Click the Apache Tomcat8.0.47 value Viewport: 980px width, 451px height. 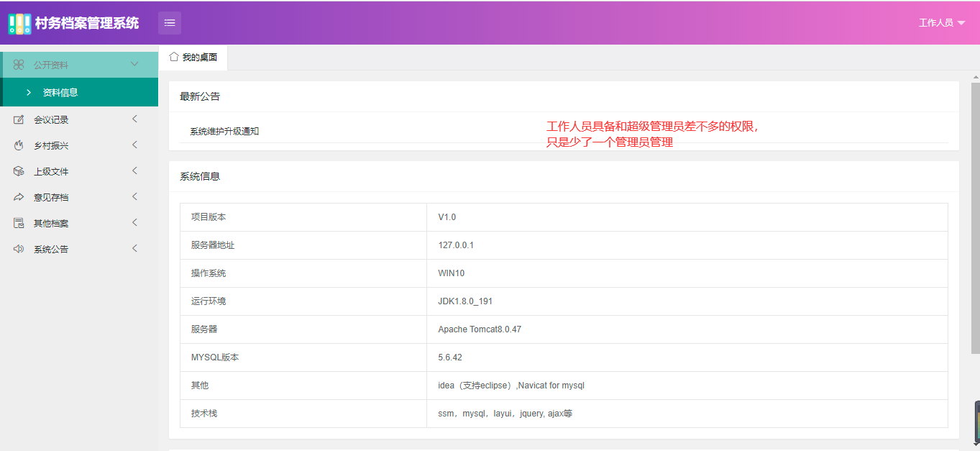pos(480,329)
